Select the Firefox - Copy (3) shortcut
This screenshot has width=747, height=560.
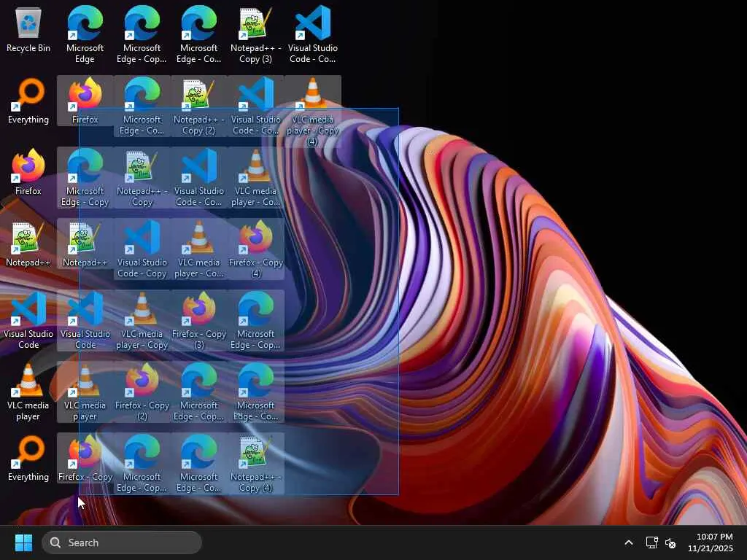point(198,320)
